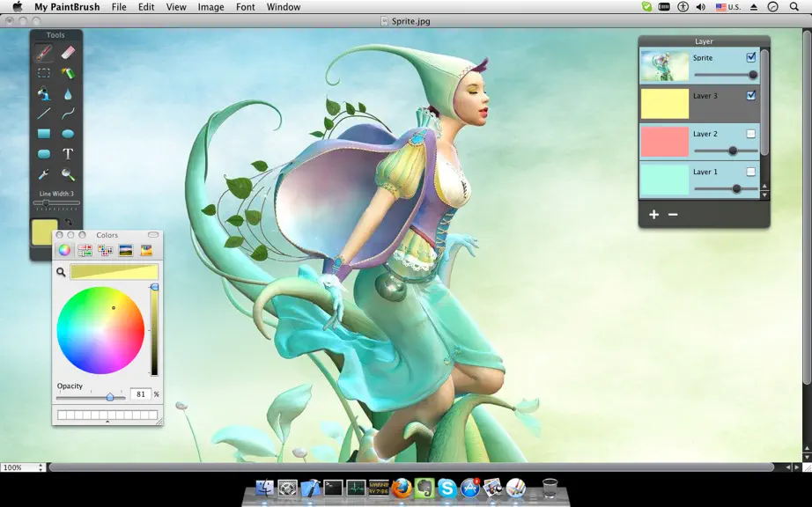812x507 pixels.
Task: Adjust the vertical brightness slider in Colors
Action: pos(154,329)
